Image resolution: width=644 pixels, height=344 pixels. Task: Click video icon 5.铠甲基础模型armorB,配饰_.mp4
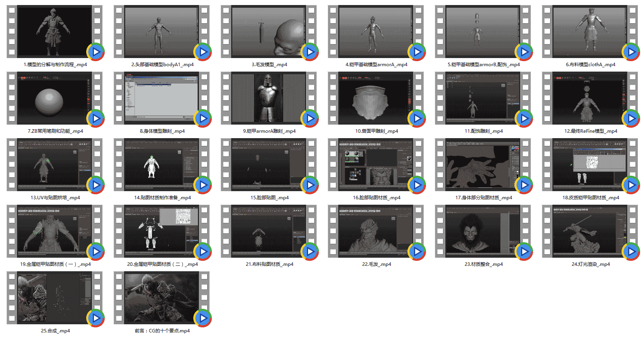(x=483, y=31)
